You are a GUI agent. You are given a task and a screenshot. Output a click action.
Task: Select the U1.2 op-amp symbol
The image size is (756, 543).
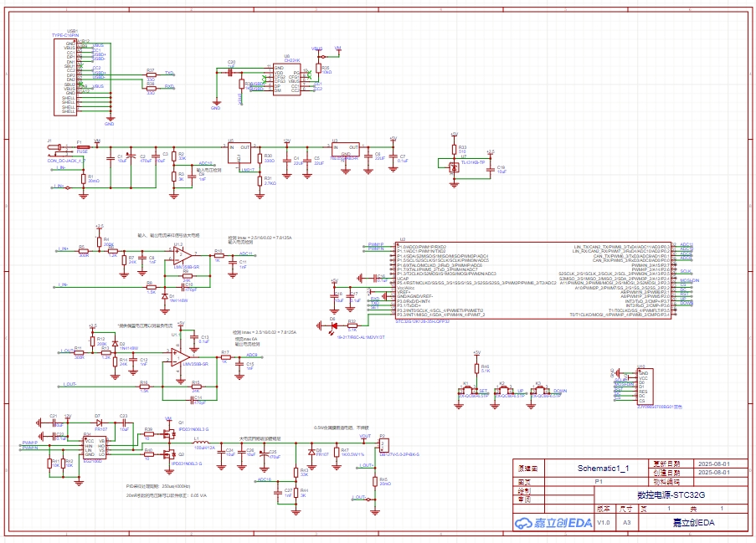coord(183,255)
